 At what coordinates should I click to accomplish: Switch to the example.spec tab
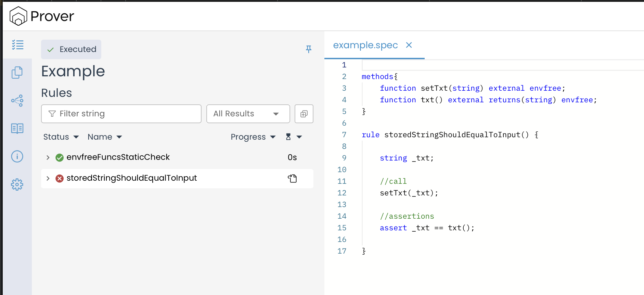pyautogui.click(x=365, y=45)
